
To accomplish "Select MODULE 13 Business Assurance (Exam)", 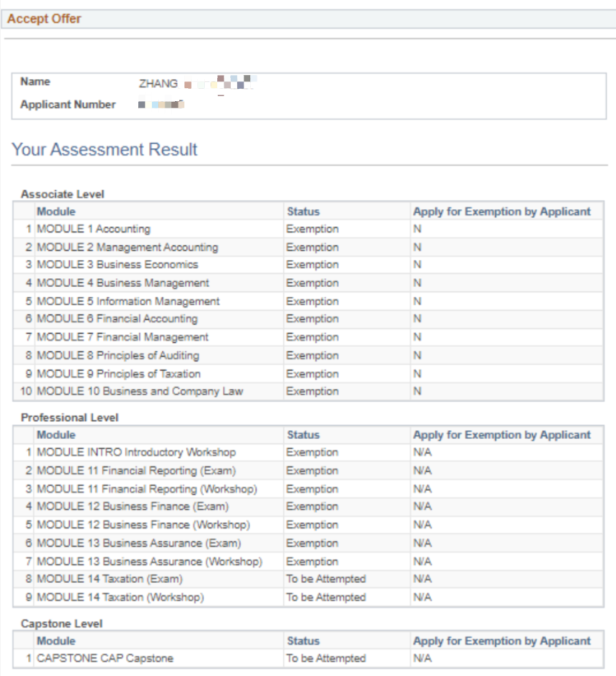I will [139, 544].
